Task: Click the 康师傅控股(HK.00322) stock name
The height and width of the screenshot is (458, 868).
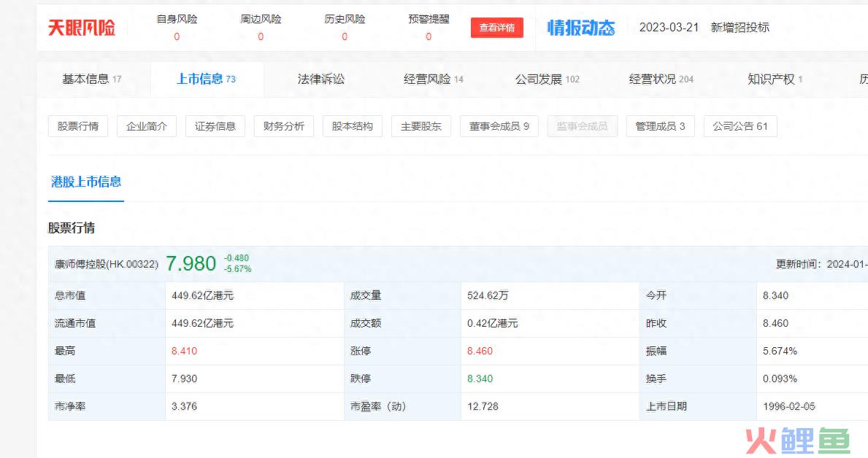Action: tap(107, 265)
